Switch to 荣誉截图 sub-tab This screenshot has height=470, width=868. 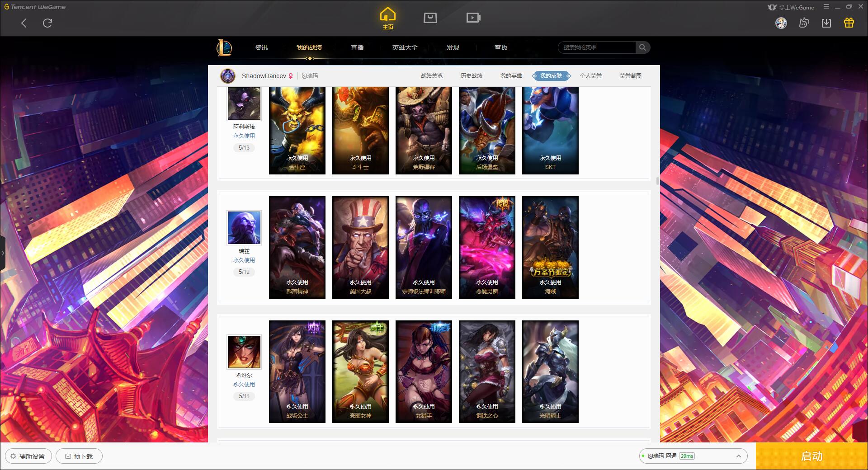(x=631, y=76)
